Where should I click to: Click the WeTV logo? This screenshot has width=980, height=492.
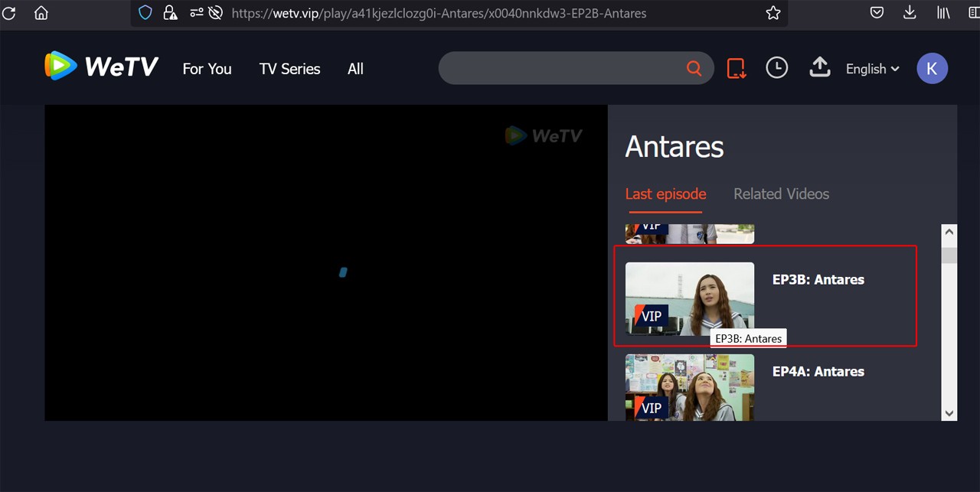click(x=101, y=67)
